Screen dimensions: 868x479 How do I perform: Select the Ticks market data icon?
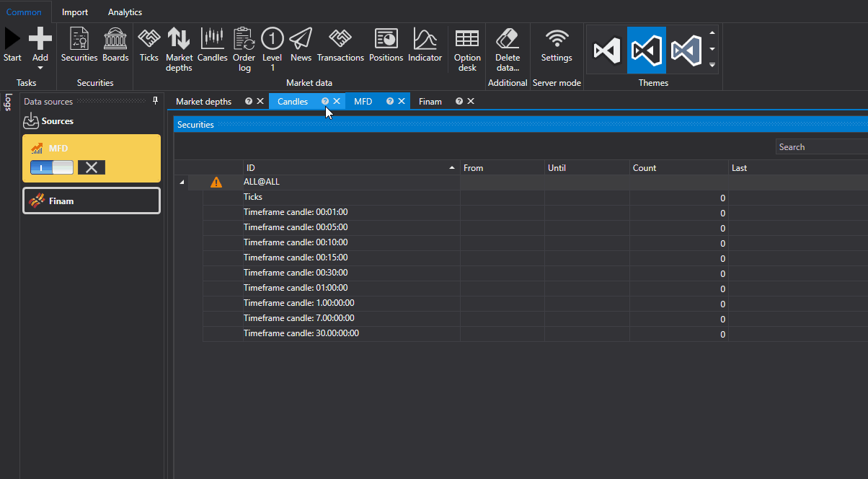coord(149,39)
